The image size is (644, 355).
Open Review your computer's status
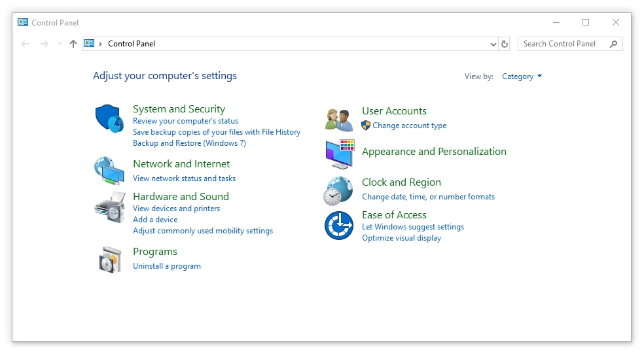(x=186, y=121)
